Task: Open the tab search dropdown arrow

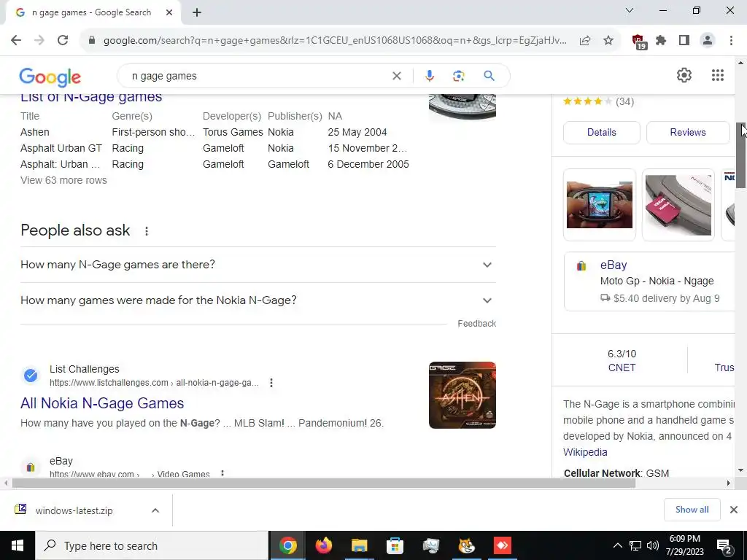Action: pyautogui.click(x=630, y=10)
